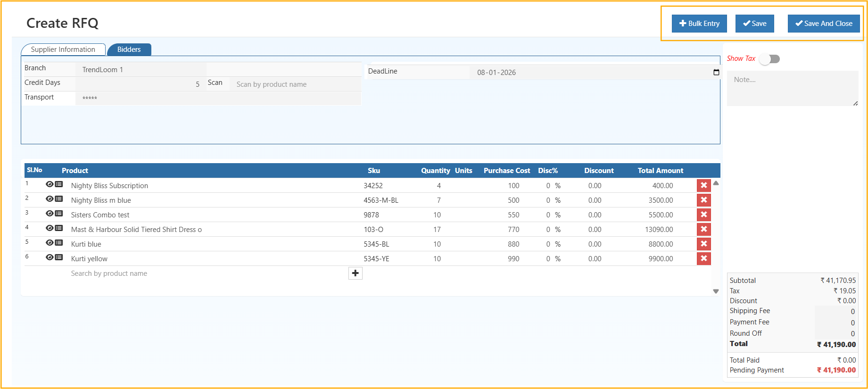Screen dimensions: 868x389
Task: Switch to Supplier Information tab
Action: tap(63, 50)
